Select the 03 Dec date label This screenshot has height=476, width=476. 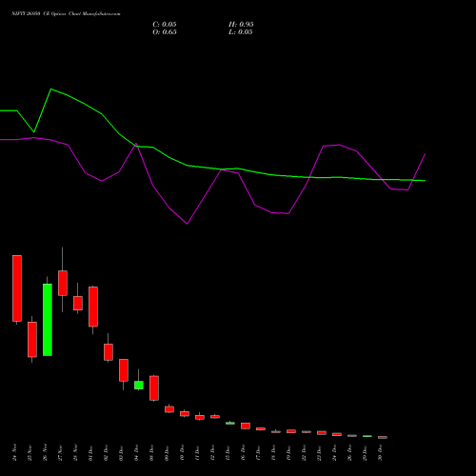[x=121, y=452]
